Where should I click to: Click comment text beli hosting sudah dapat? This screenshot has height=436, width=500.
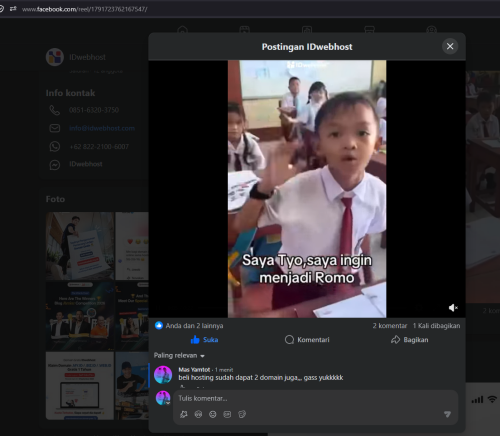(261, 377)
